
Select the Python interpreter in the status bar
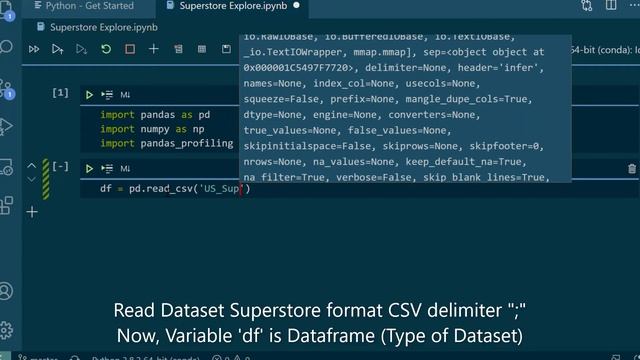pyautogui.click(x=145, y=358)
